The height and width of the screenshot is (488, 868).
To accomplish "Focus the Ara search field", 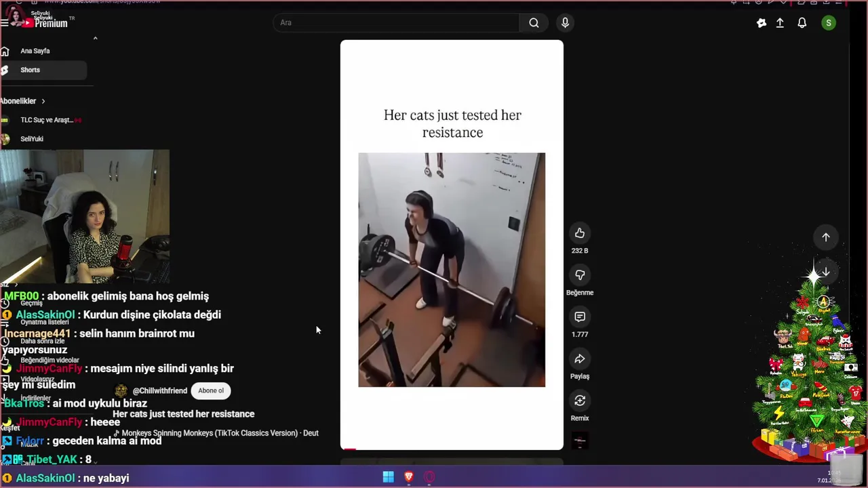I will tap(397, 23).
